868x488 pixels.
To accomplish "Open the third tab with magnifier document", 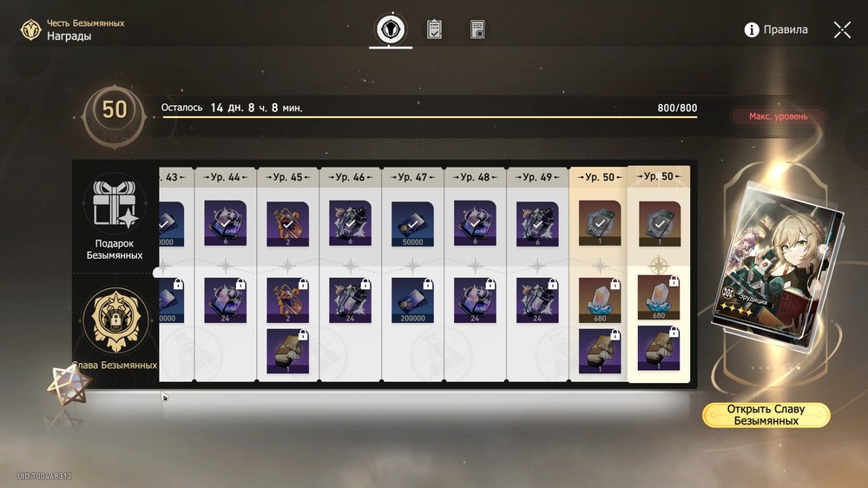I will tap(477, 30).
